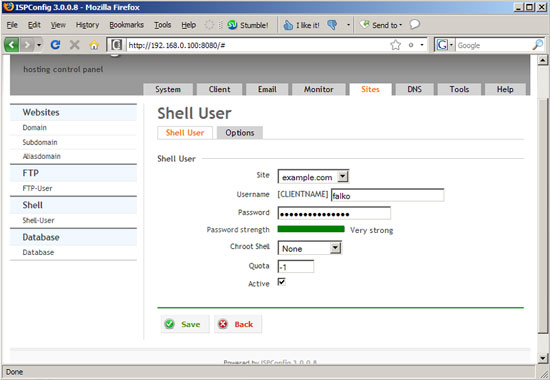The width and height of the screenshot is (550, 380).
Task: Open the Send to menu
Action: (x=381, y=25)
